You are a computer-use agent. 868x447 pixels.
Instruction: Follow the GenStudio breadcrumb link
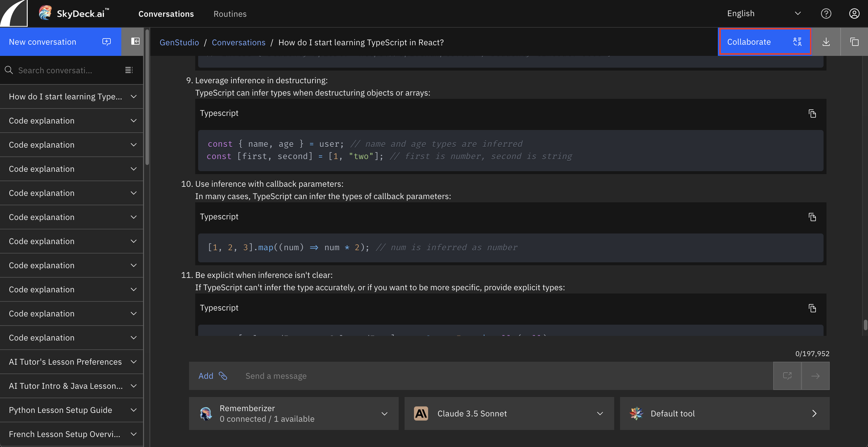(x=179, y=42)
